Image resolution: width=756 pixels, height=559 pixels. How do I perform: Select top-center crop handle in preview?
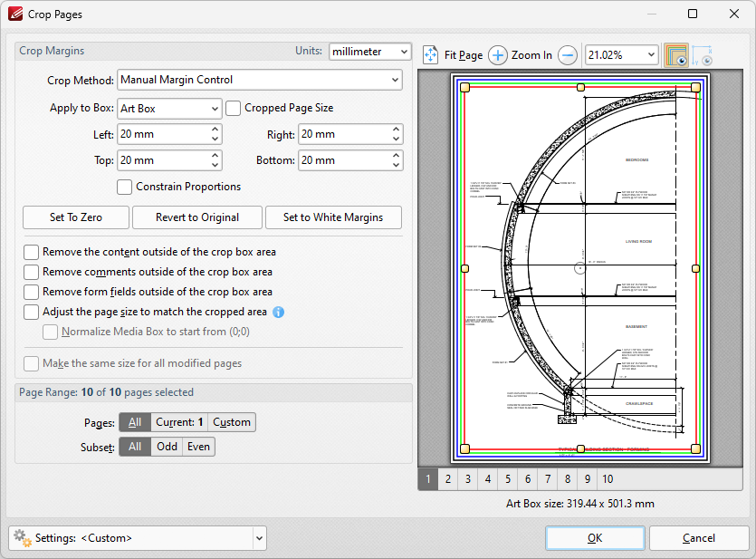point(580,87)
